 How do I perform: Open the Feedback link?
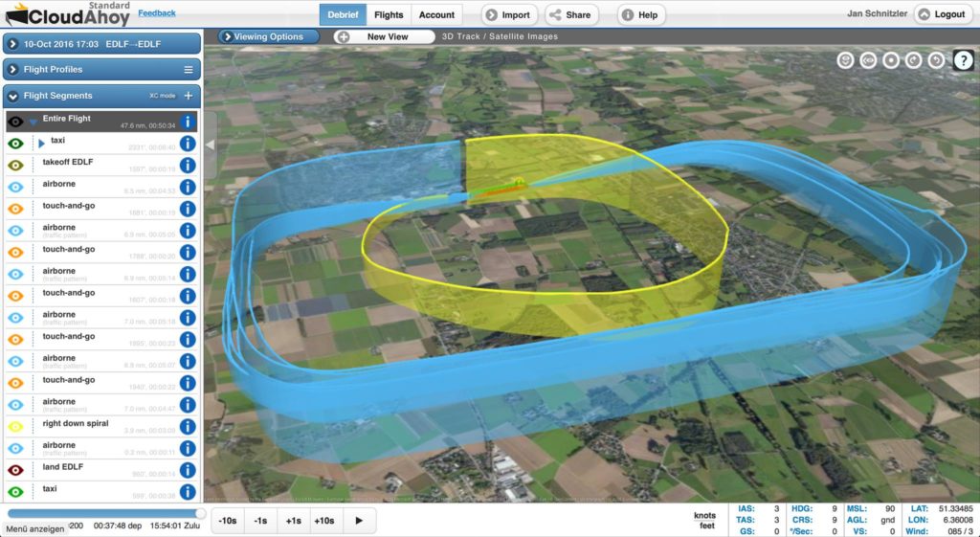coord(157,13)
